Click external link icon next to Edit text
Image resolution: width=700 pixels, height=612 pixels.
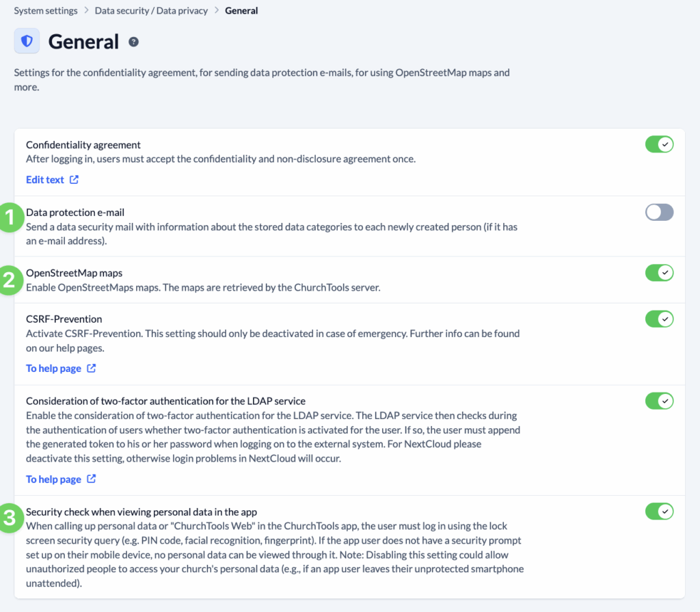(x=75, y=180)
